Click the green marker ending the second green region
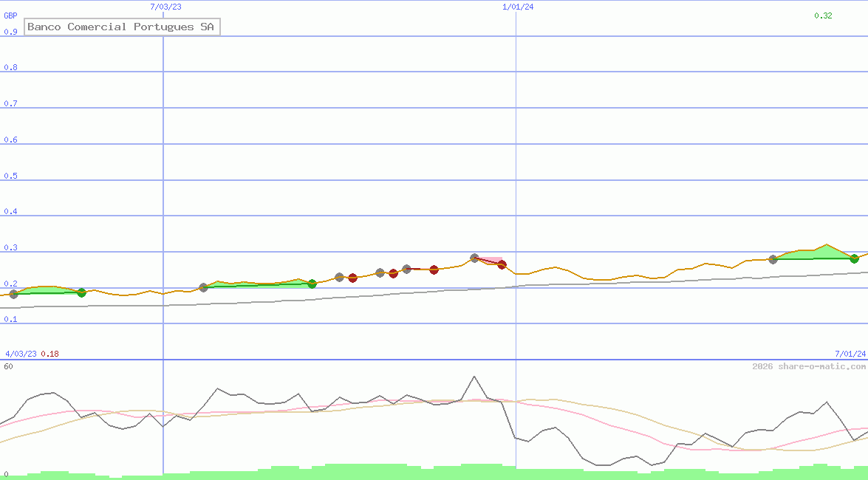The width and height of the screenshot is (868, 480). [x=312, y=284]
